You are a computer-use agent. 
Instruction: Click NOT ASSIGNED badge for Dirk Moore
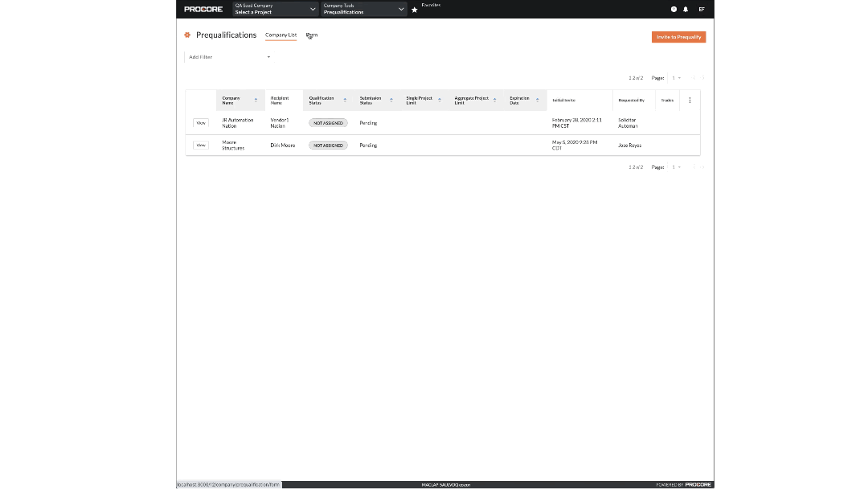328,146
